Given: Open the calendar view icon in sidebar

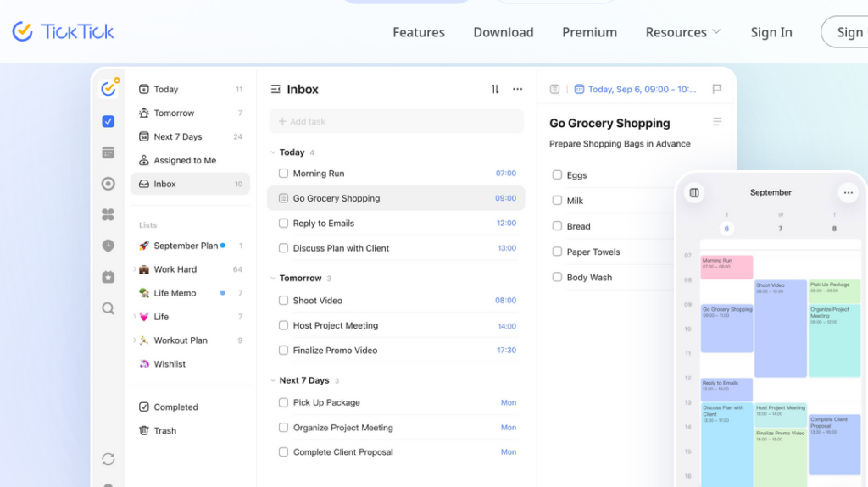Looking at the screenshot, I should tap(108, 152).
